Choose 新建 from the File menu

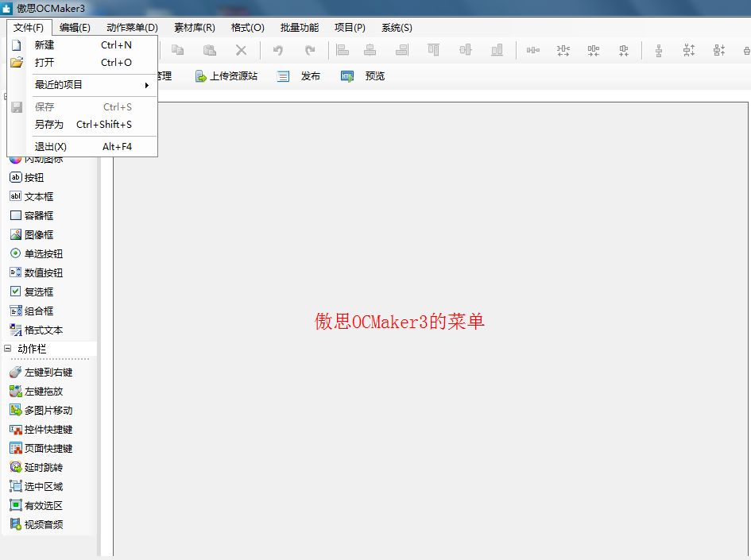(x=83, y=45)
